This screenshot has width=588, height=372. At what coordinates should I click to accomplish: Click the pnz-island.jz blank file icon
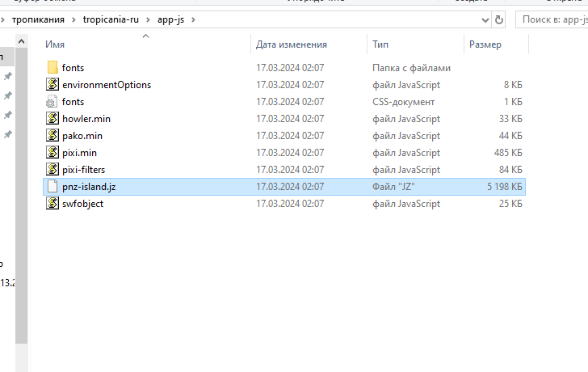(52, 187)
